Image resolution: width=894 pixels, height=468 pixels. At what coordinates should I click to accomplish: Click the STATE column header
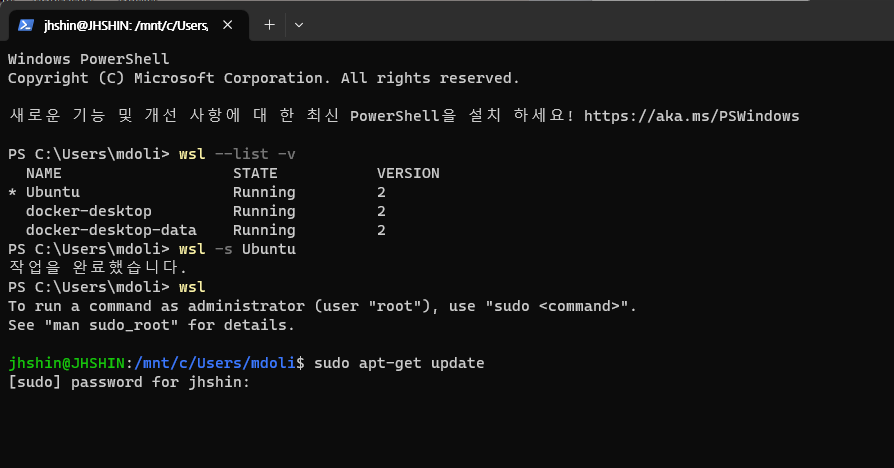255,173
